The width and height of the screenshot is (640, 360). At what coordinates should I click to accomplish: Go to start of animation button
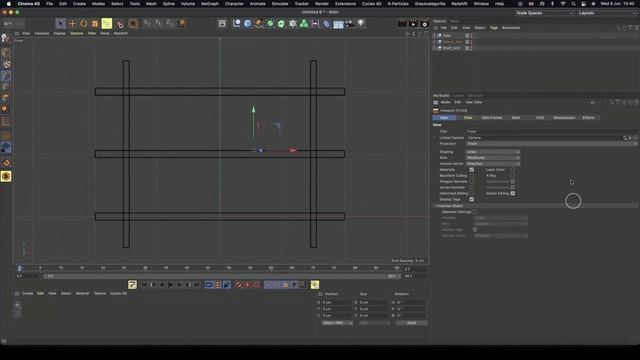(144, 284)
